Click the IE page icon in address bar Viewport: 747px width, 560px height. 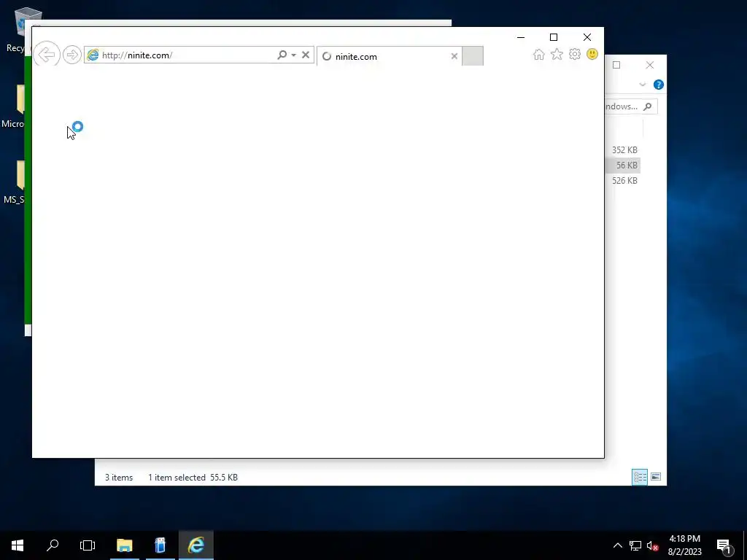(93, 55)
